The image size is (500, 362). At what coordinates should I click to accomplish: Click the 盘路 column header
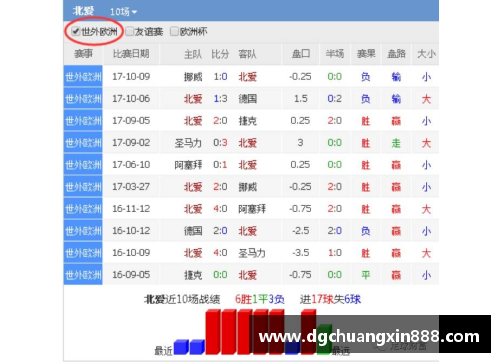point(396,54)
